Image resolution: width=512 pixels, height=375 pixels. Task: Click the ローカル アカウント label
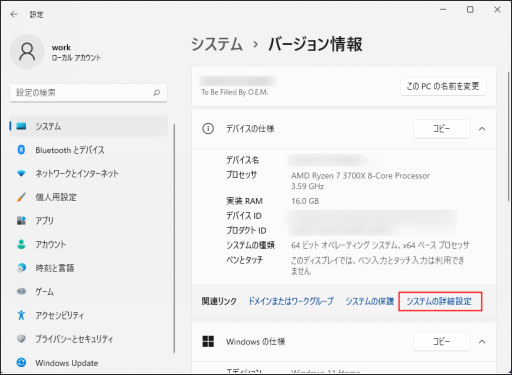coord(76,58)
